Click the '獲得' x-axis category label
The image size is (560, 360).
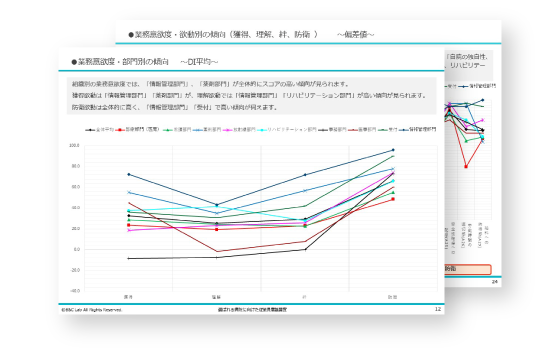click(x=128, y=297)
